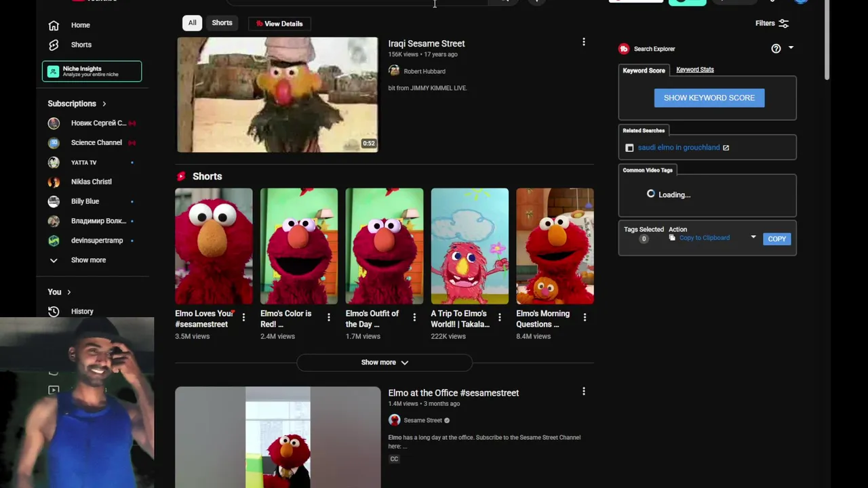Play Elmo's Color is Red short
The width and height of the screenshot is (868, 488).
click(x=299, y=246)
